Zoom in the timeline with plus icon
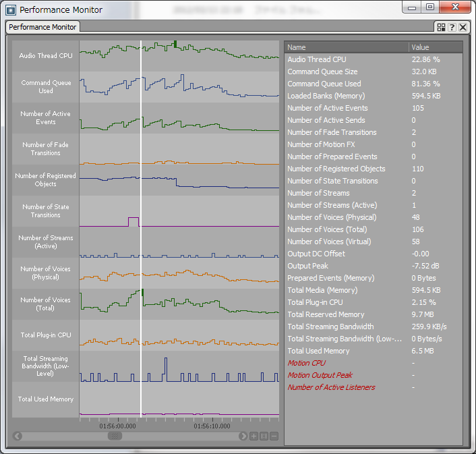476x454 pixels. (x=254, y=436)
